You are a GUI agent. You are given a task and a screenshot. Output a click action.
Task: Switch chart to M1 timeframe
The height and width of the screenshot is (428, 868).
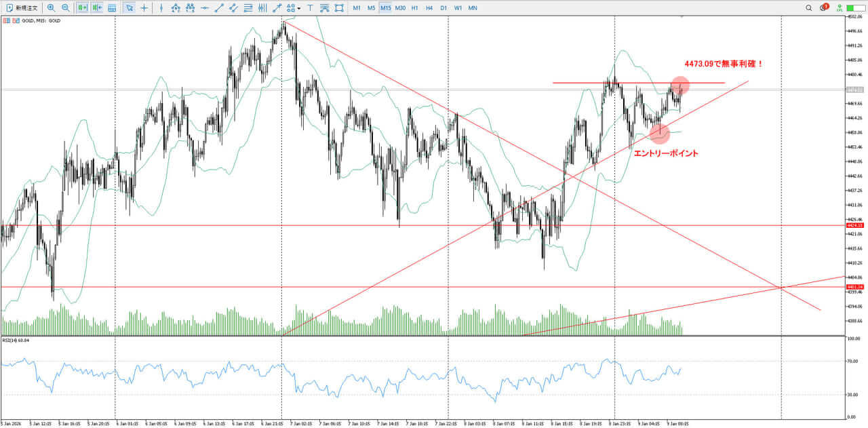(357, 8)
